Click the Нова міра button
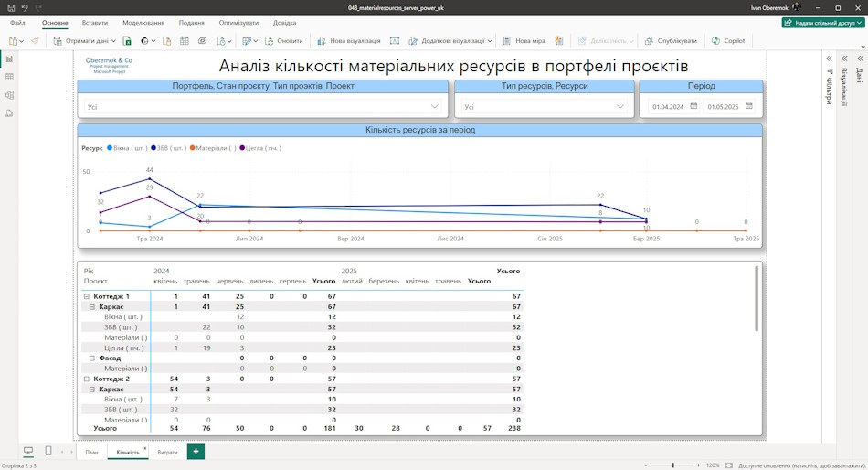Image resolution: width=868 pixels, height=470 pixels. point(524,41)
